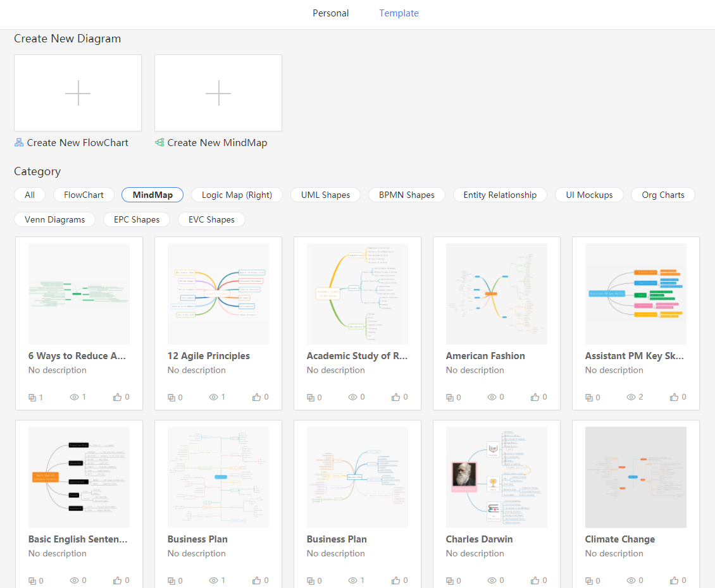Filter templates by FlowChart category

(84, 195)
